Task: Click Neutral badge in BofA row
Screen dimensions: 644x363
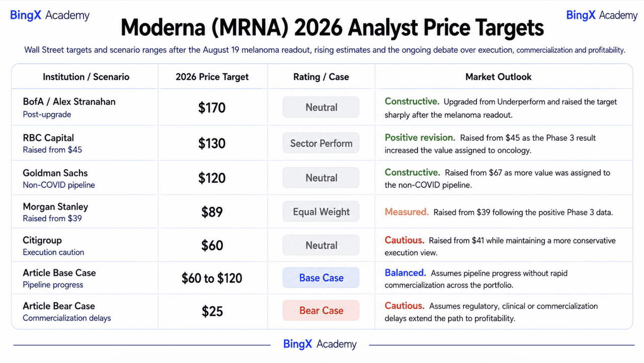Action: pyautogui.click(x=321, y=107)
